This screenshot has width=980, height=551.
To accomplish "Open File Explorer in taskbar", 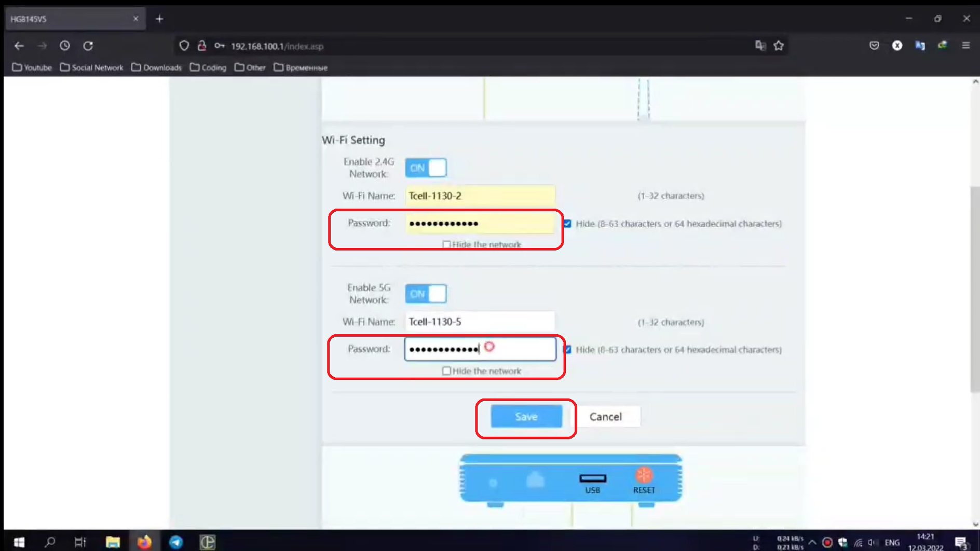I will point(113,542).
